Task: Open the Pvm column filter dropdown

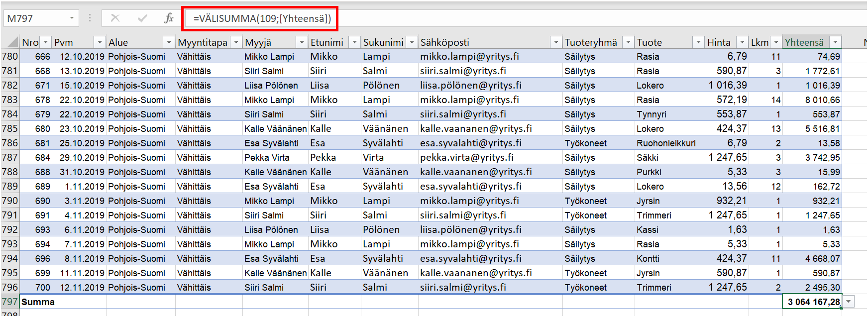Action: [100, 42]
